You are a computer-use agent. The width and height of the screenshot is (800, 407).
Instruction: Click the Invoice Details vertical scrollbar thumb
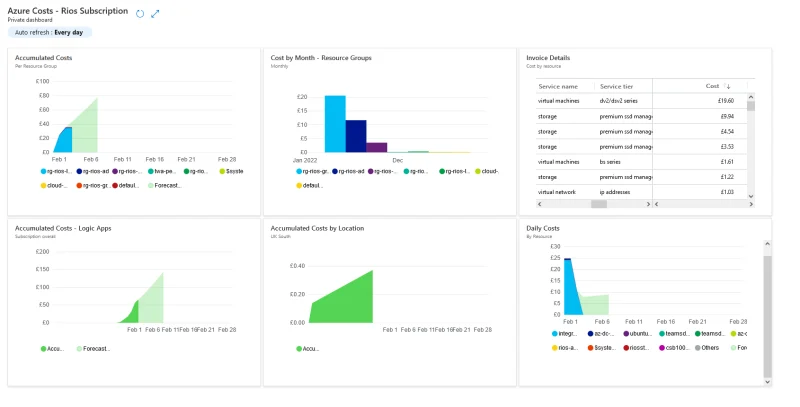[x=751, y=106]
